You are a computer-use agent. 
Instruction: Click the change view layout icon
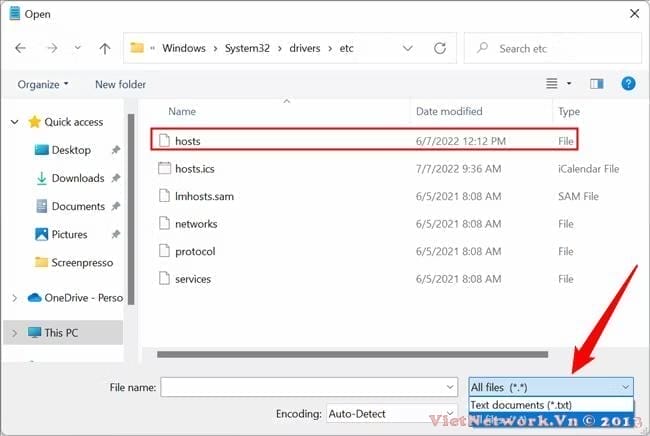coord(551,84)
